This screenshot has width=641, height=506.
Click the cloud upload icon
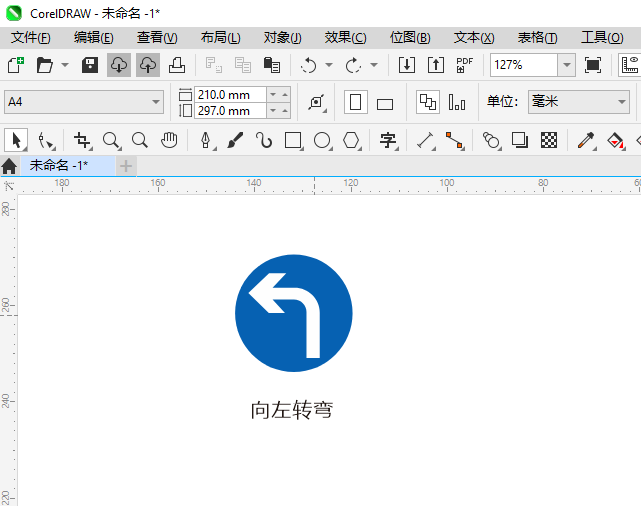point(148,65)
